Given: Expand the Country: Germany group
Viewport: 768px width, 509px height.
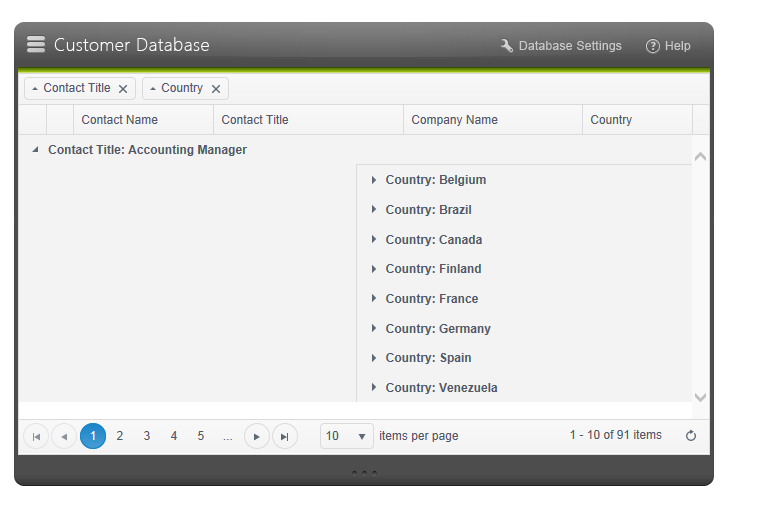Looking at the screenshot, I should (x=374, y=328).
